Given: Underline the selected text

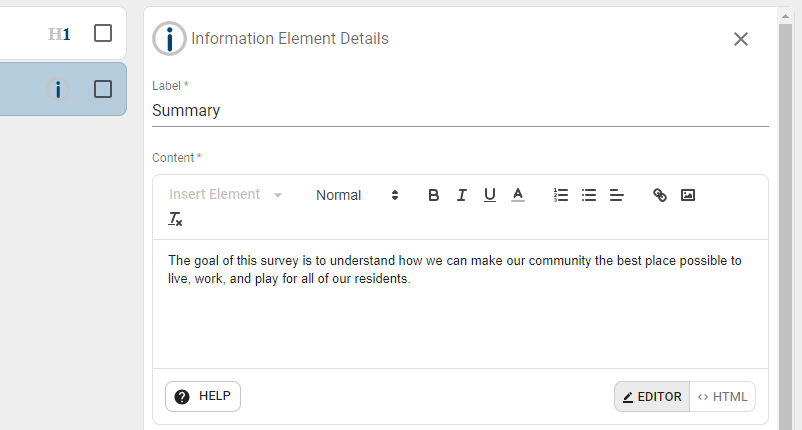Looking at the screenshot, I should pos(489,195).
